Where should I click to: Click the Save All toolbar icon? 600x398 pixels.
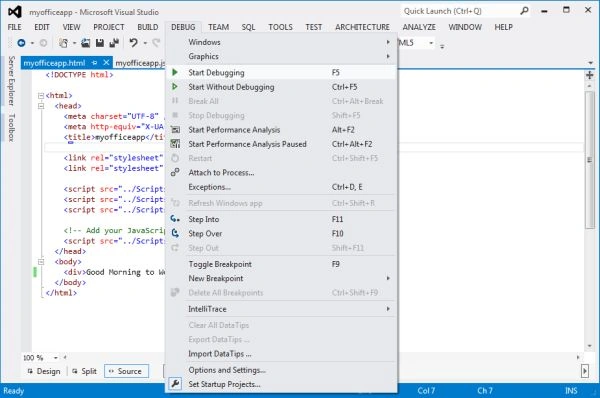114,43
